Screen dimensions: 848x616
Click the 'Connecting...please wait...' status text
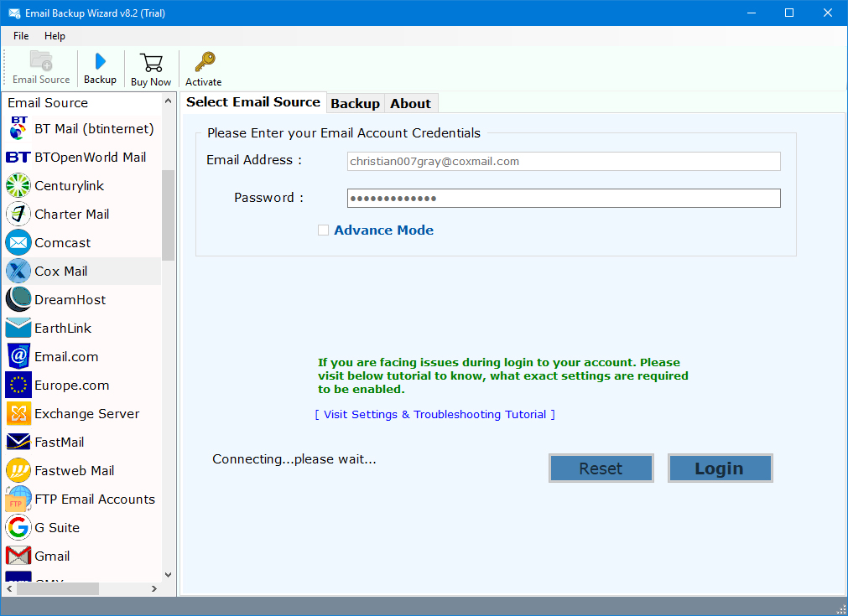pos(294,459)
